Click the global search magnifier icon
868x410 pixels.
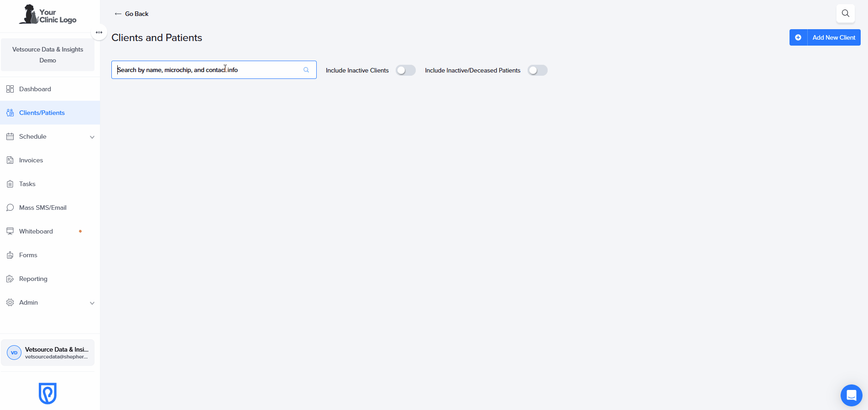click(x=845, y=13)
